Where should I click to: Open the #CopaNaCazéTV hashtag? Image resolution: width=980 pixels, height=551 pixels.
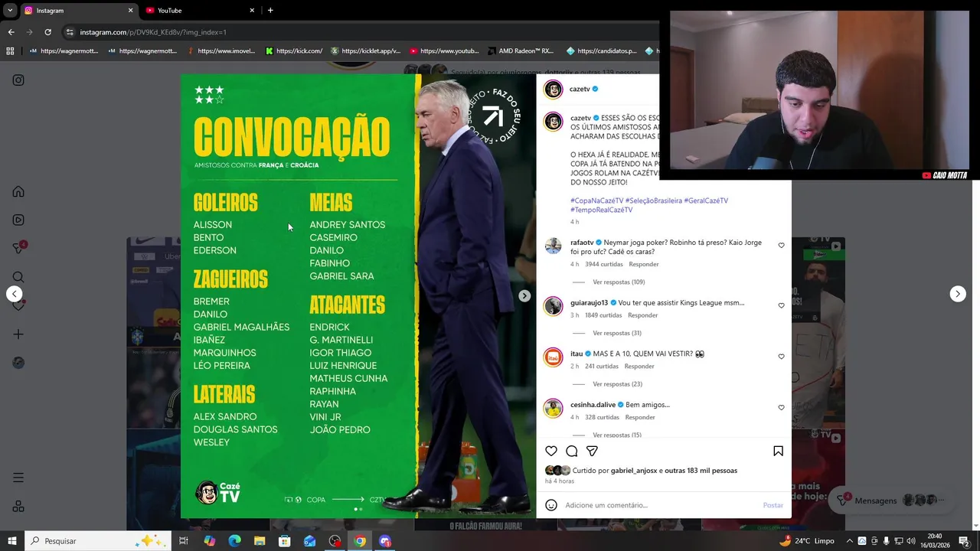(596, 201)
